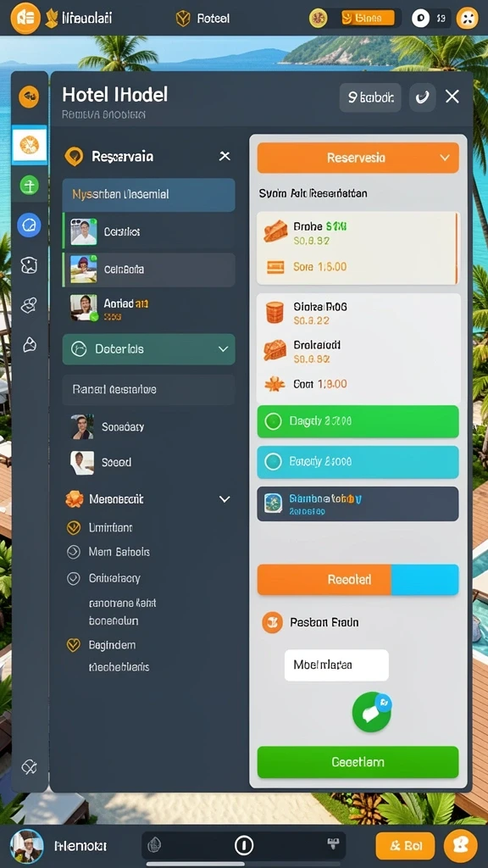The width and height of the screenshot is (488, 868).
Task: Open the Roteel hexagon item in top bar
Action: pyautogui.click(x=202, y=19)
